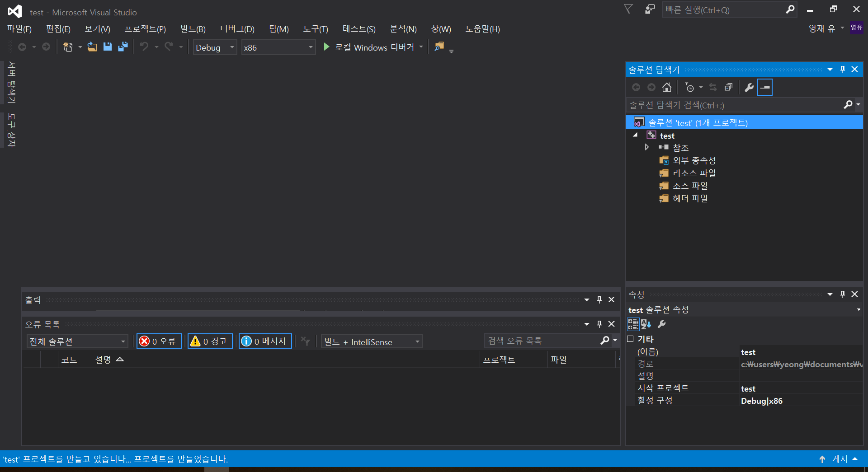The image size is (868, 472).
Task: Click the Undo arrow icon
Action: (x=144, y=47)
